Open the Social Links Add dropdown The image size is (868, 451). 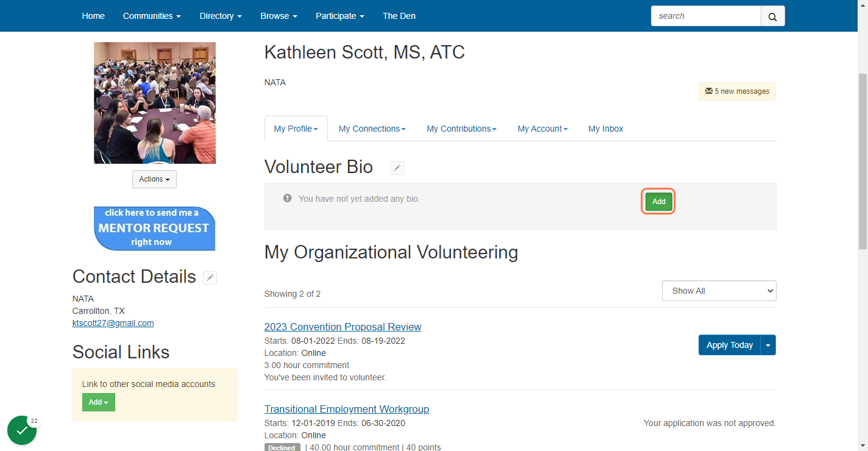(99, 402)
